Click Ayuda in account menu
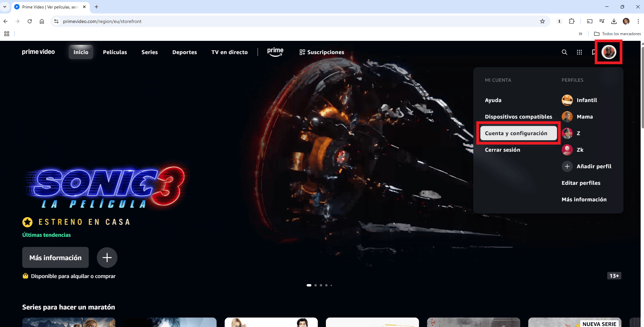The width and height of the screenshot is (644, 327). 493,100
